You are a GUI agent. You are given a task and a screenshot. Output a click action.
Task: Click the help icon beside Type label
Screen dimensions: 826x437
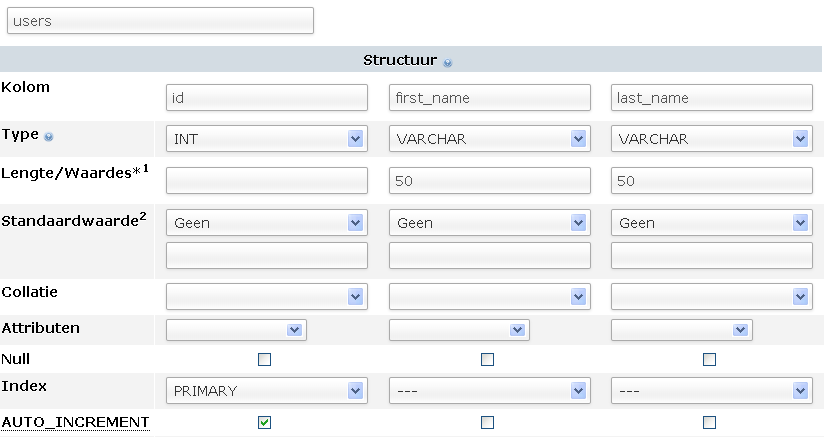click(x=49, y=137)
